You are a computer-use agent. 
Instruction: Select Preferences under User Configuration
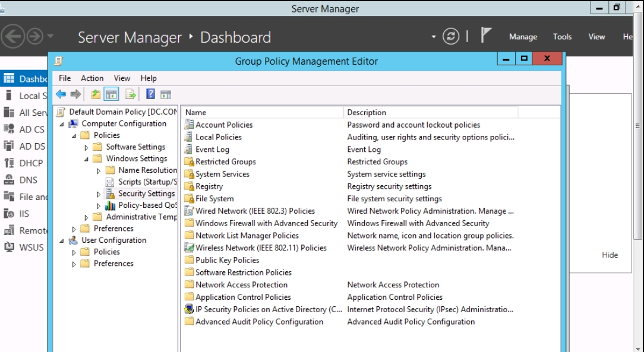(113, 264)
